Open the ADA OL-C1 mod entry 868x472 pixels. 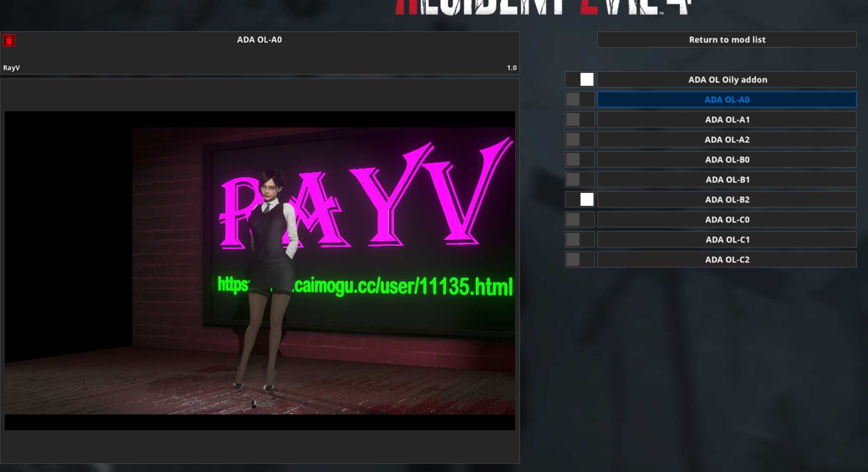click(727, 239)
